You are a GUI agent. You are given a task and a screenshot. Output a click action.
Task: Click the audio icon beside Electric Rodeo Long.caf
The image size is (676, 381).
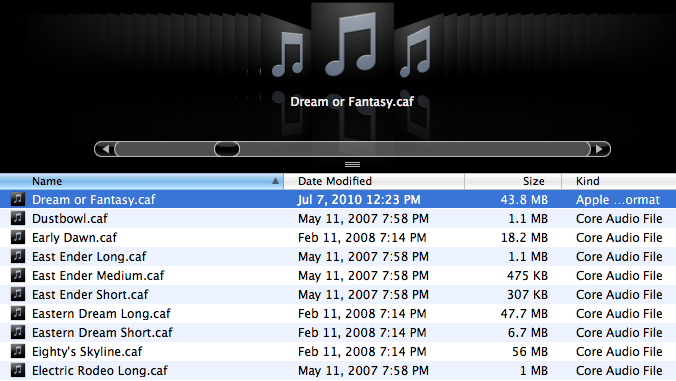18,370
